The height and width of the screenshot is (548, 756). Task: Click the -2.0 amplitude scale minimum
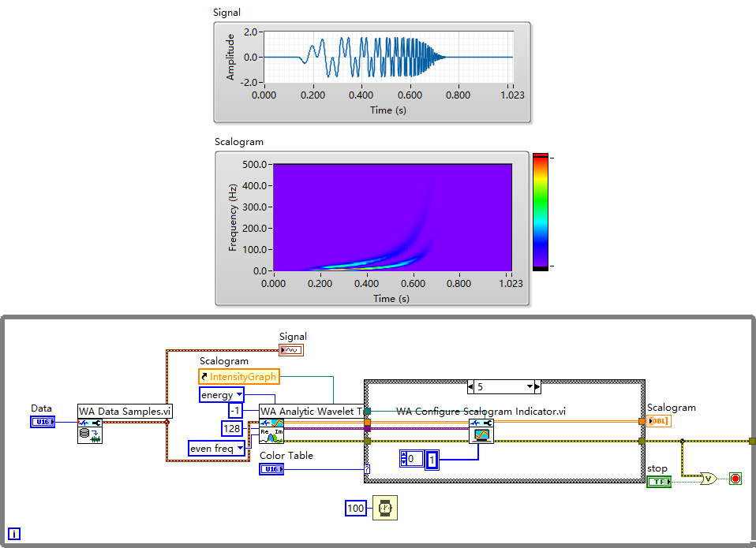tap(249, 82)
